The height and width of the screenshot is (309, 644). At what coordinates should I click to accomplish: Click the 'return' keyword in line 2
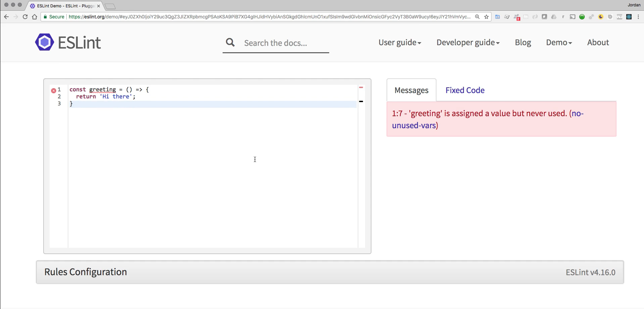click(x=86, y=96)
